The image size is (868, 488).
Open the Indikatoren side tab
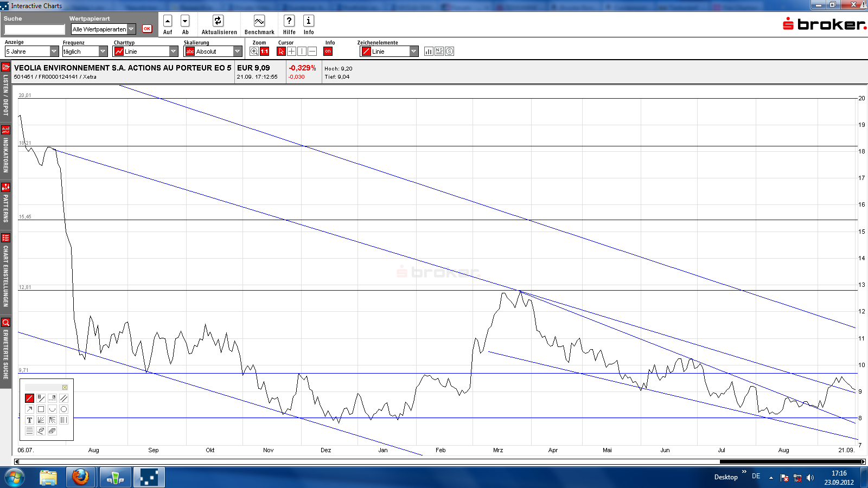click(5, 150)
